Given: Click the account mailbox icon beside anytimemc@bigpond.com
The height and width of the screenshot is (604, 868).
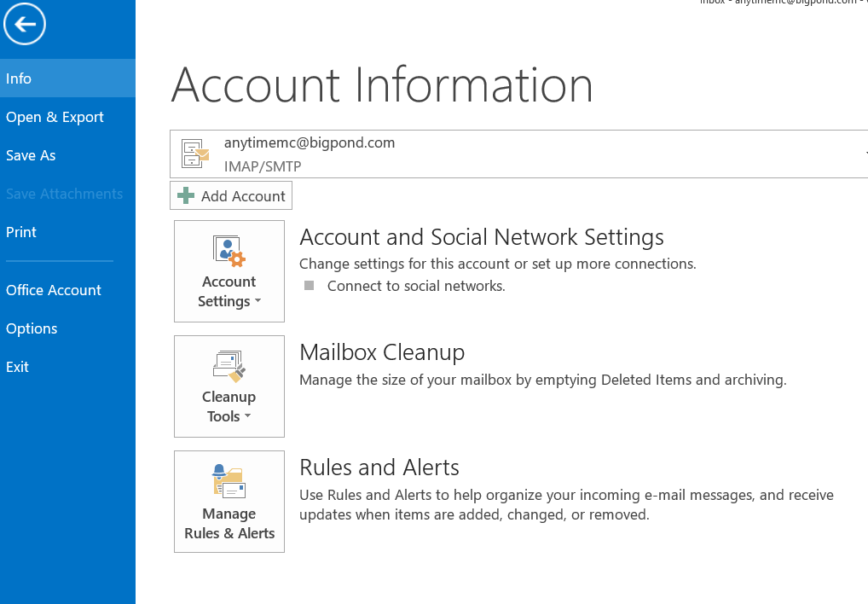Looking at the screenshot, I should [195, 154].
